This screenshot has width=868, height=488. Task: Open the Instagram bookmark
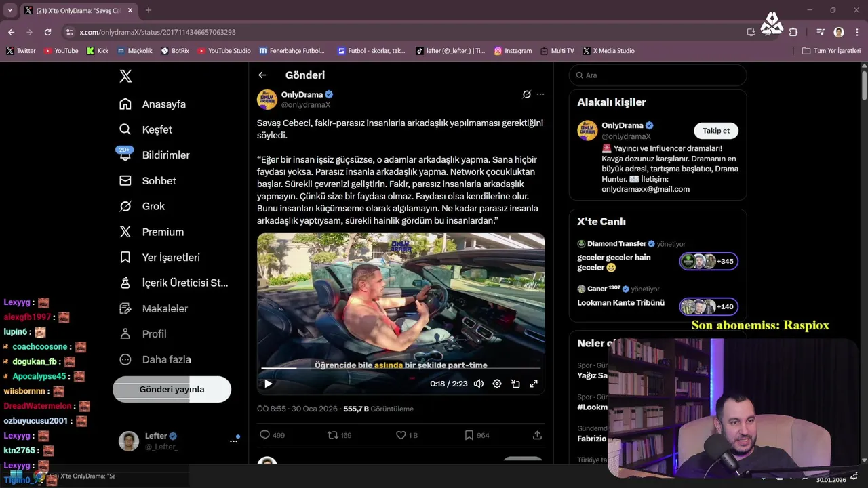point(513,51)
